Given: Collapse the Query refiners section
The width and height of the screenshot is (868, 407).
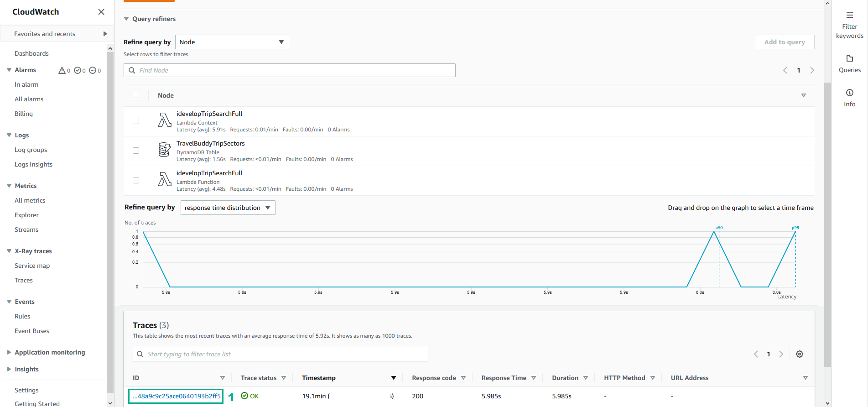Looking at the screenshot, I should coord(126,19).
